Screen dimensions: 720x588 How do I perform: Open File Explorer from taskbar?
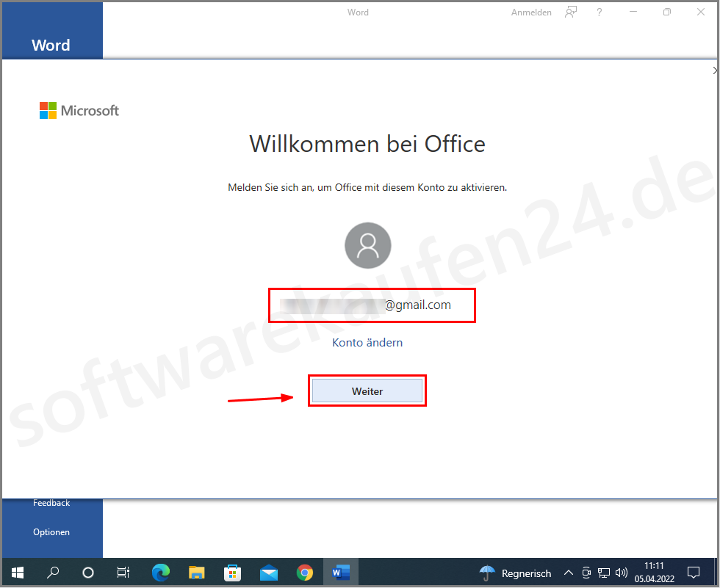(x=197, y=573)
